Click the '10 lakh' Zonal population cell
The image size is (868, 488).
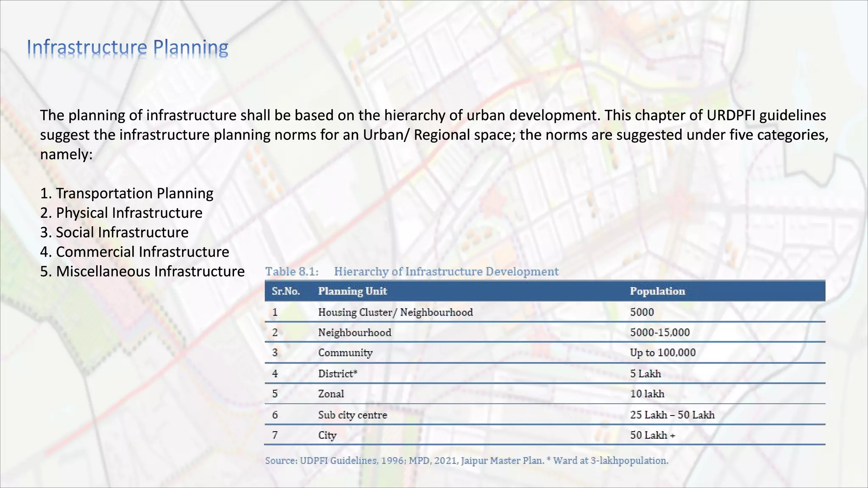647,394
